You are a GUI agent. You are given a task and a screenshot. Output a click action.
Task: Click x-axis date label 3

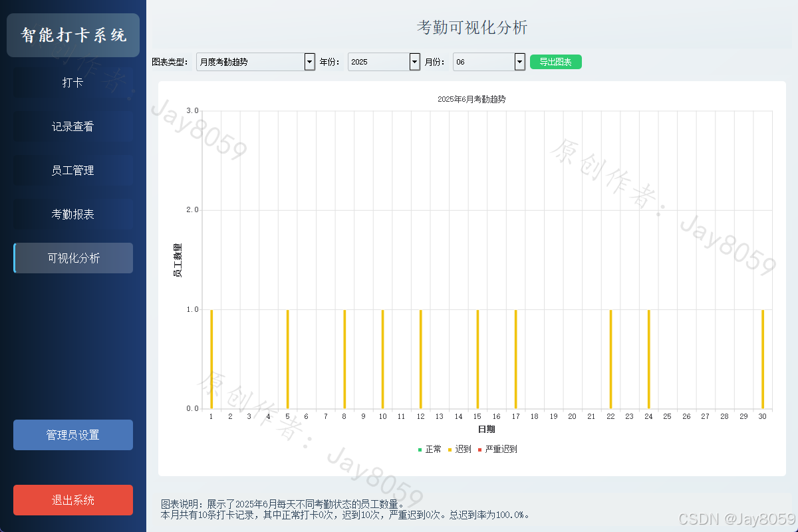point(249,417)
